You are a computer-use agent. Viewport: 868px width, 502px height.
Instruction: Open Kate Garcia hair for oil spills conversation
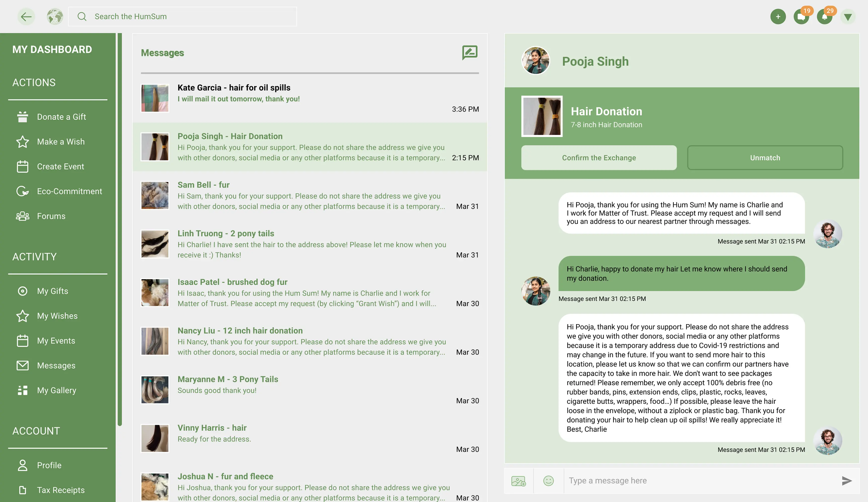pos(310,98)
